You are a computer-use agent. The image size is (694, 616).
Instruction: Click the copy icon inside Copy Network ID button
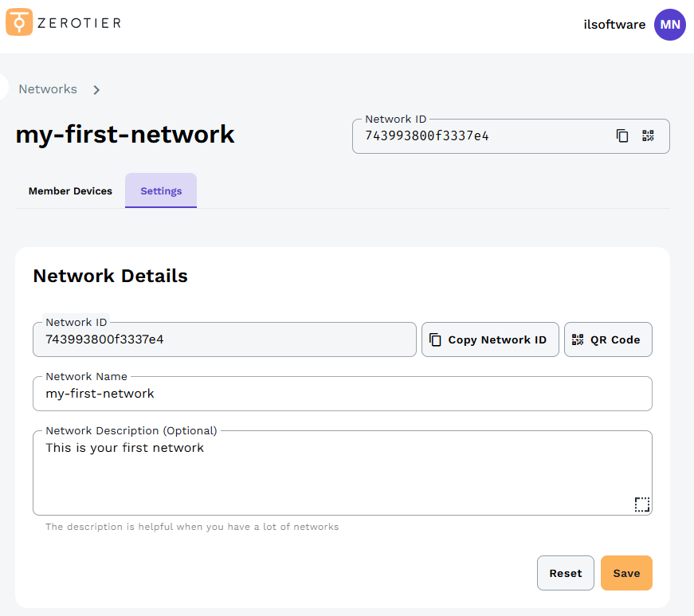(x=435, y=339)
